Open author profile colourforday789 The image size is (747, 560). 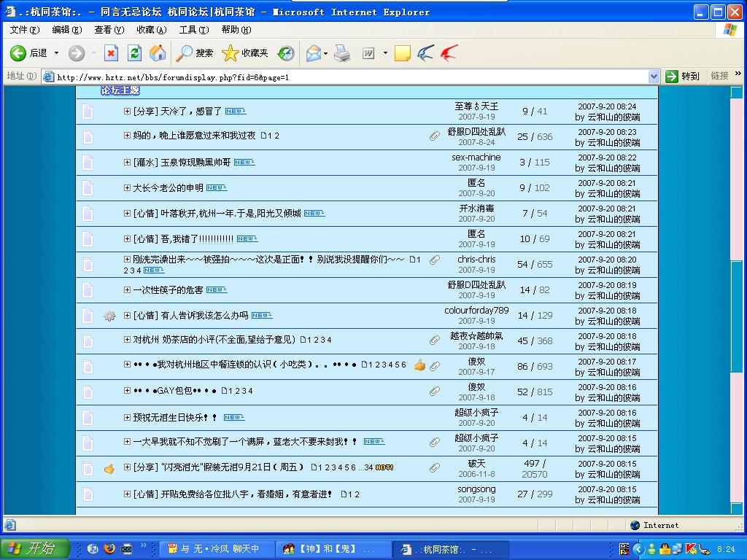point(476,310)
